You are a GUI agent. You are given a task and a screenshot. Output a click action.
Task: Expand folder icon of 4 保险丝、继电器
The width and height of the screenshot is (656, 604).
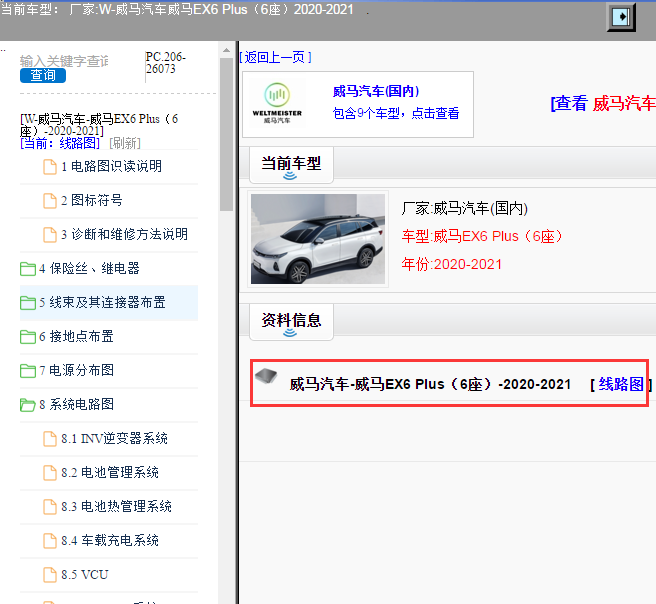[x=28, y=269]
